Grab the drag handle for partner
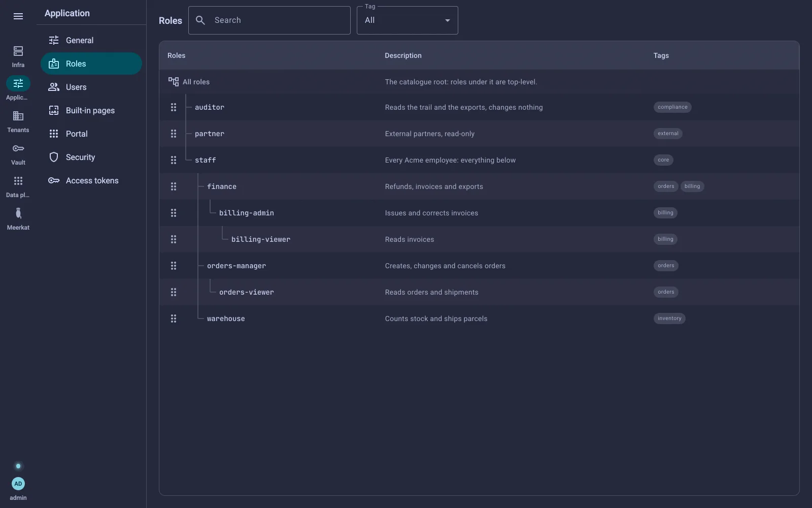 [174, 134]
